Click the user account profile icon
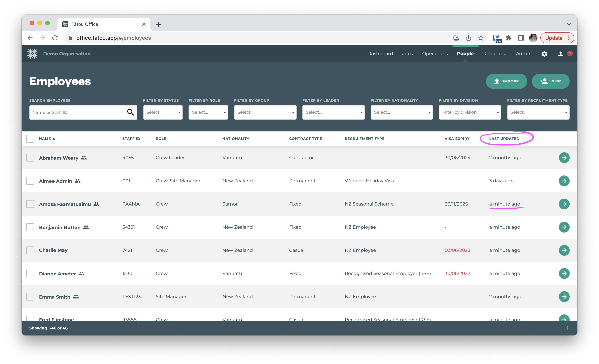 [x=560, y=54]
